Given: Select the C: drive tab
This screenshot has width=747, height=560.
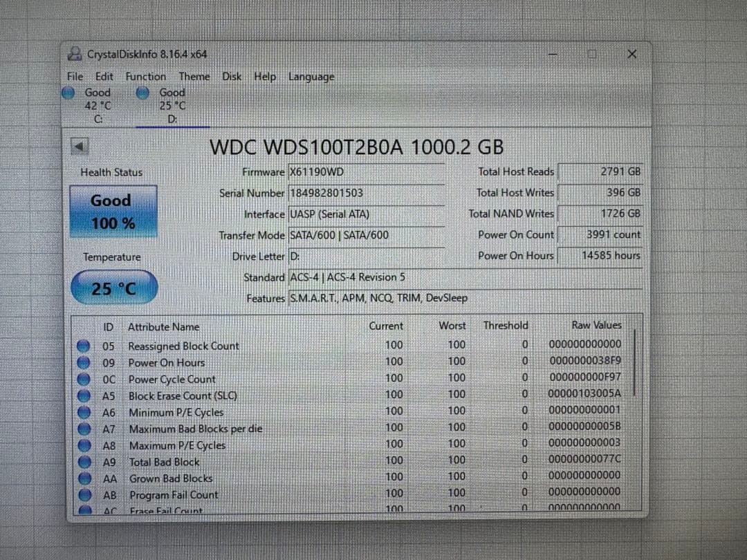Looking at the screenshot, I should pyautogui.click(x=98, y=106).
